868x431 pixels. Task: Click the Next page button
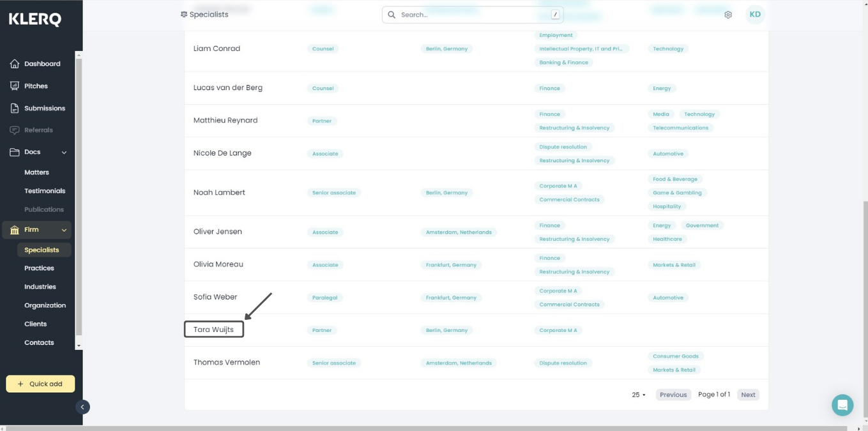[748, 395]
